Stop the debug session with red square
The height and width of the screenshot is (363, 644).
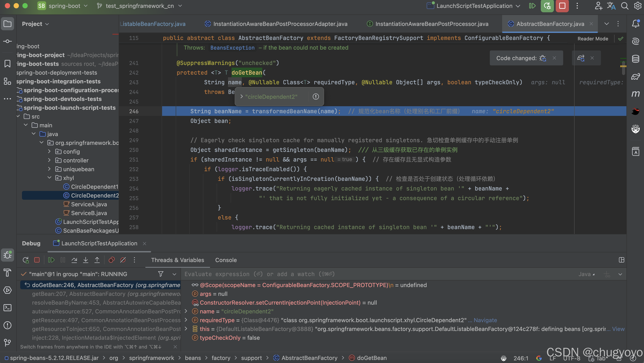[37, 260]
